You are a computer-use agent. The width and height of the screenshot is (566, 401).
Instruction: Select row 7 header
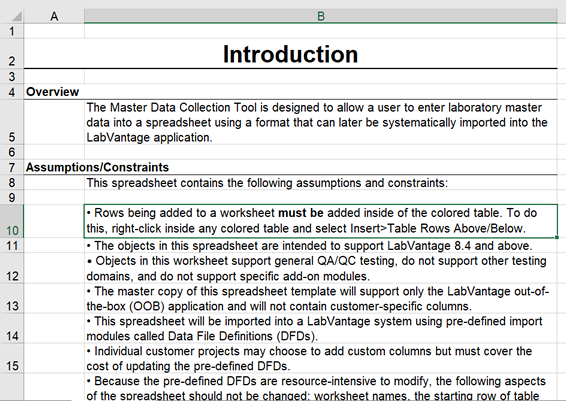tap(12, 167)
